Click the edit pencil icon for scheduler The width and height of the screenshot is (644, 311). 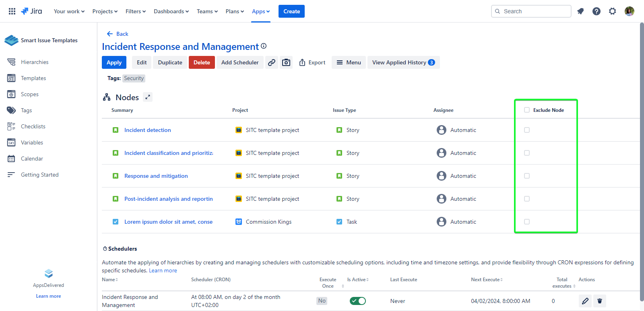click(585, 301)
